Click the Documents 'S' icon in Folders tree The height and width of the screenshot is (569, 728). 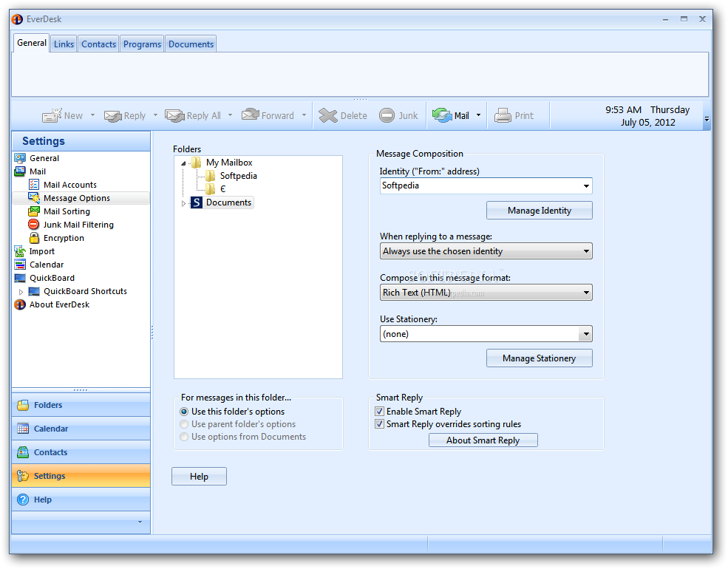pyautogui.click(x=197, y=202)
